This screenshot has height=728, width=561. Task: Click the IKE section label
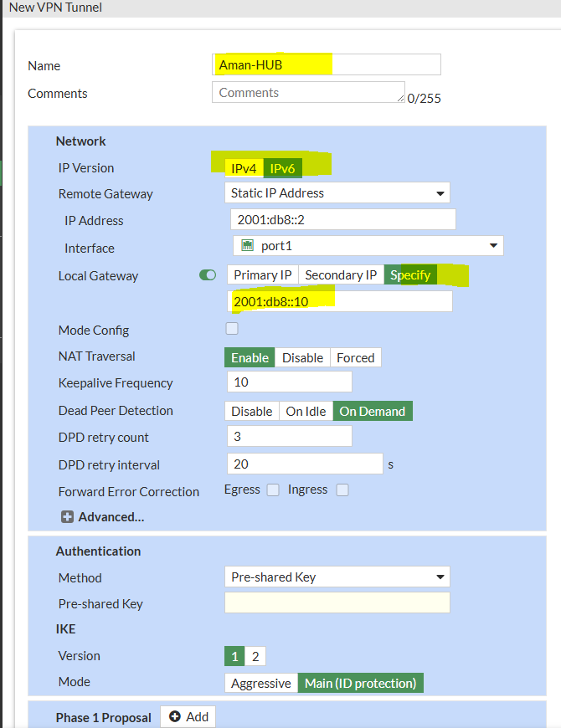[65, 629]
